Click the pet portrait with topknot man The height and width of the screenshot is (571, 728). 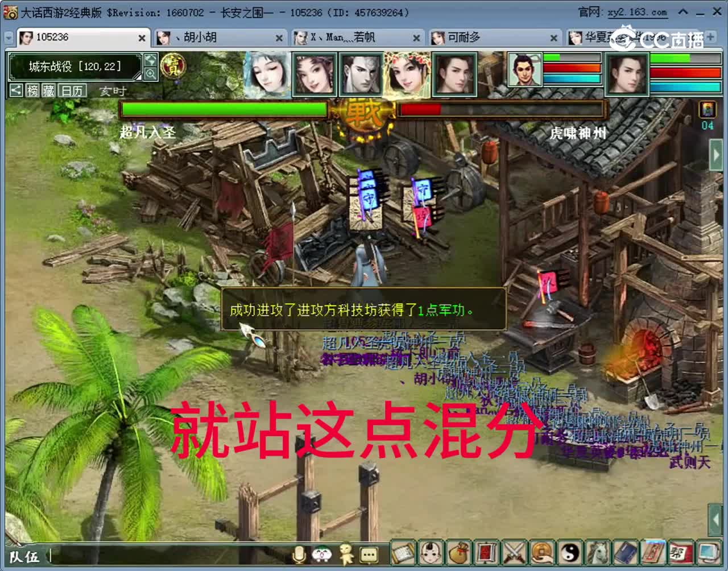(524, 70)
